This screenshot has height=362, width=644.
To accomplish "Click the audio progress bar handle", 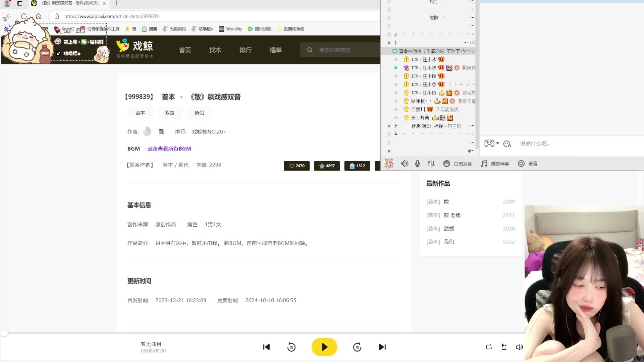I will tap(4, 333).
